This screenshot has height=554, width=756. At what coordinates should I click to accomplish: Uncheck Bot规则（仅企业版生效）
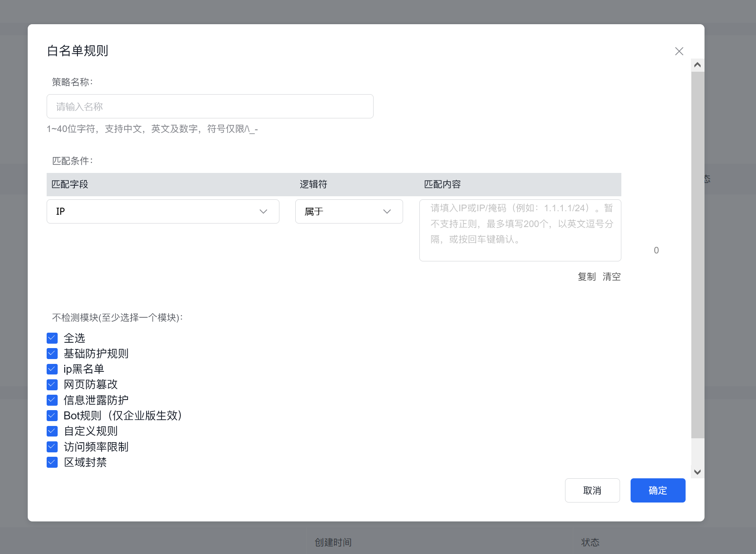(x=52, y=415)
